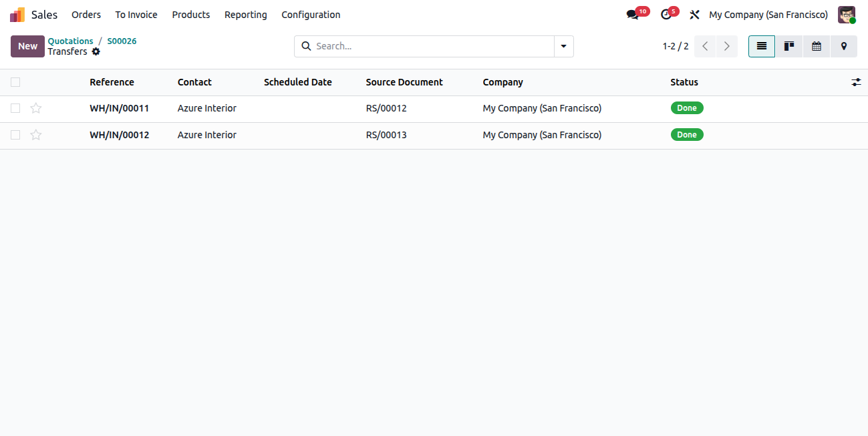
Task: Click company cell in RS/00013 row
Action: pos(542,135)
